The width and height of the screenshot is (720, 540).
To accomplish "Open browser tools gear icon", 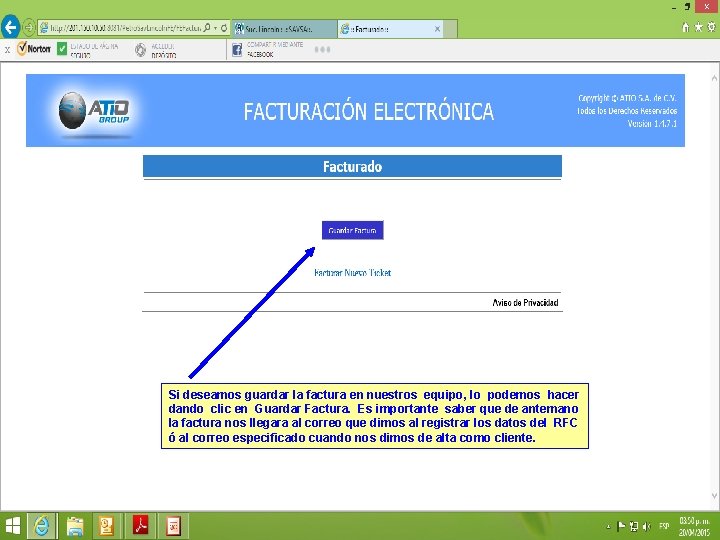I will (711, 27).
